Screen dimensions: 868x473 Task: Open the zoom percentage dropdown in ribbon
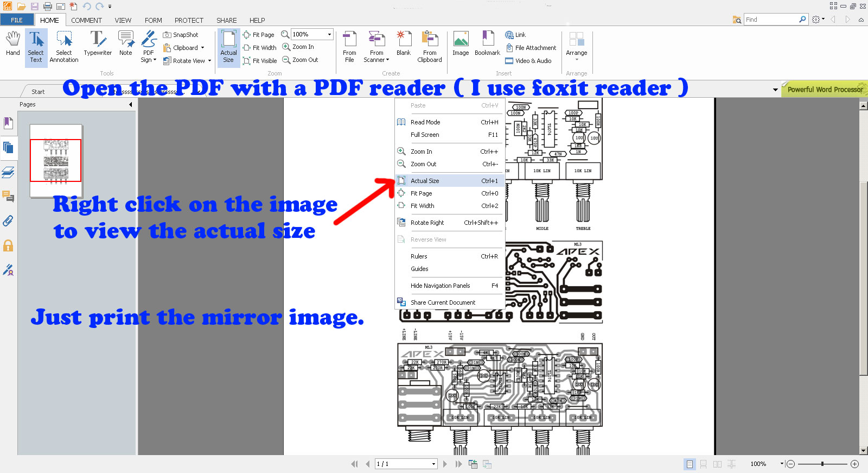tap(329, 34)
